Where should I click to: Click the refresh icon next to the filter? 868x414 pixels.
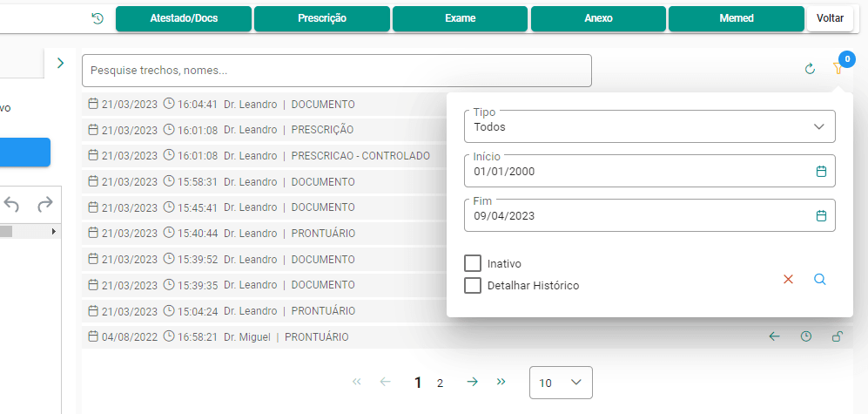point(810,69)
